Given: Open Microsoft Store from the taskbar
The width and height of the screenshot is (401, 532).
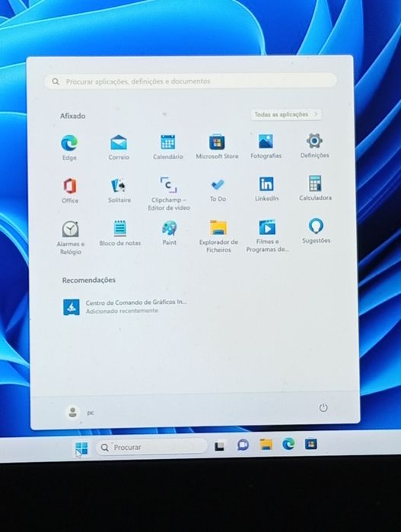Looking at the screenshot, I should [x=311, y=443].
